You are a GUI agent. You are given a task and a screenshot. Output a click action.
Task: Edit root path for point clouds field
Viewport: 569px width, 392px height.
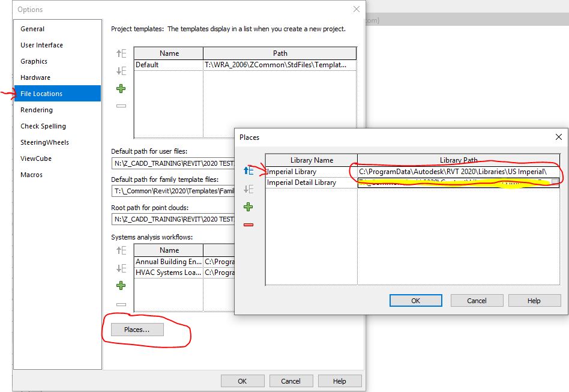tap(173, 219)
